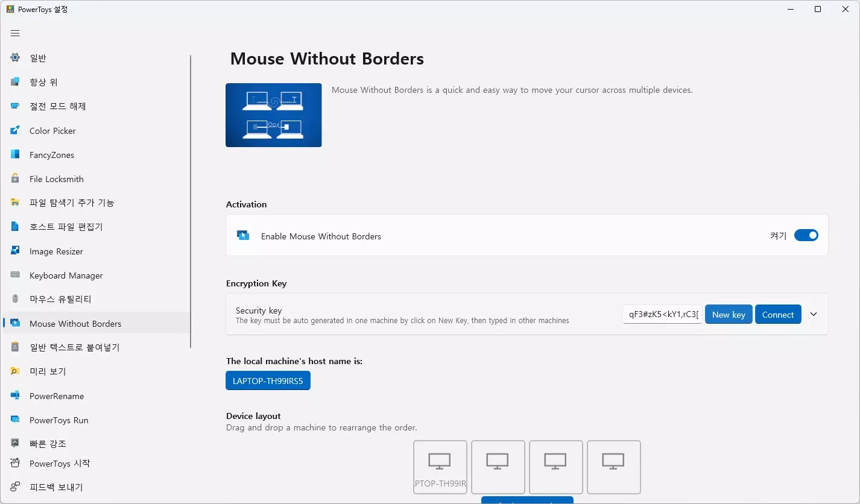Click the 빠른 강조 (Quick Accent) icon
This screenshot has height=504, width=860.
(15, 443)
